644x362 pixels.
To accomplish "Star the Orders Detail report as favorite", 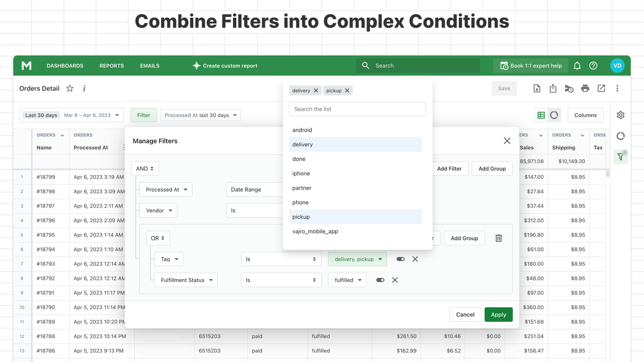I will 69,88.
